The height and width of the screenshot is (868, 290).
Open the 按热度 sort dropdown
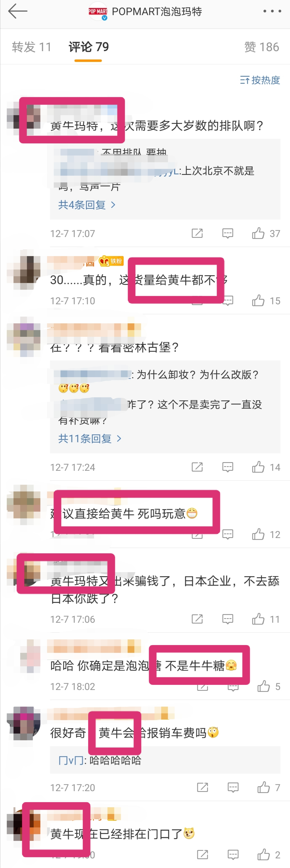tap(260, 80)
